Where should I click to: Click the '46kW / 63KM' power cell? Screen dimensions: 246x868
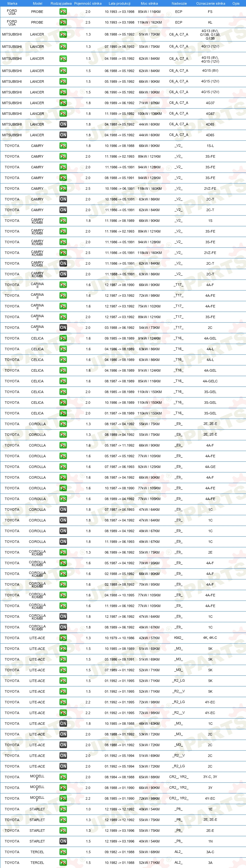(x=149, y=724)
